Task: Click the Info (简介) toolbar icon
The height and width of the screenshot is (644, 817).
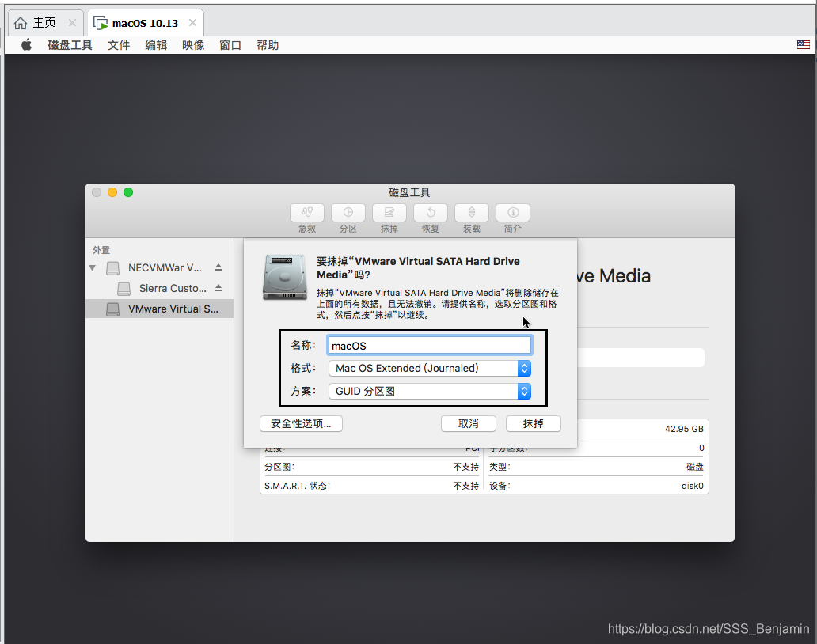Action: [513, 212]
